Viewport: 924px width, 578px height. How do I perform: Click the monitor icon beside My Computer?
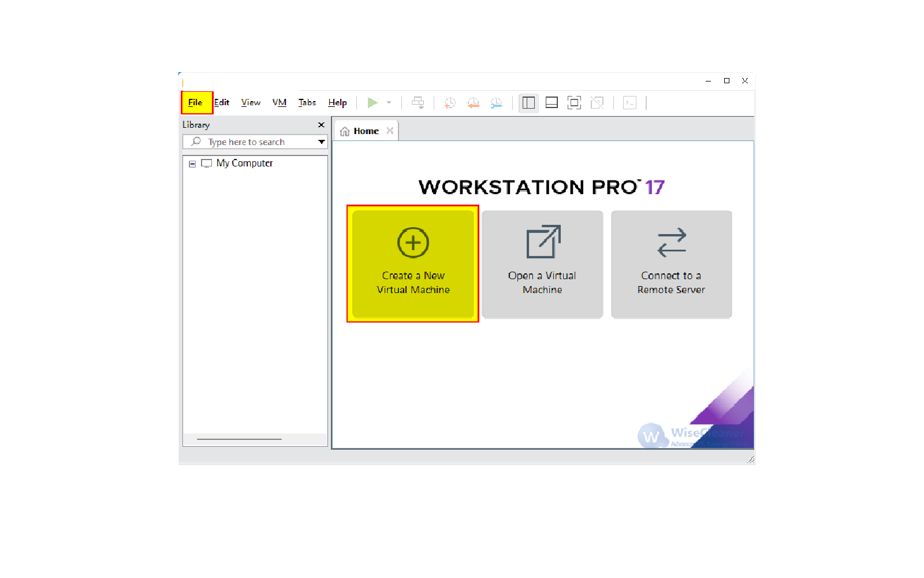click(206, 164)
